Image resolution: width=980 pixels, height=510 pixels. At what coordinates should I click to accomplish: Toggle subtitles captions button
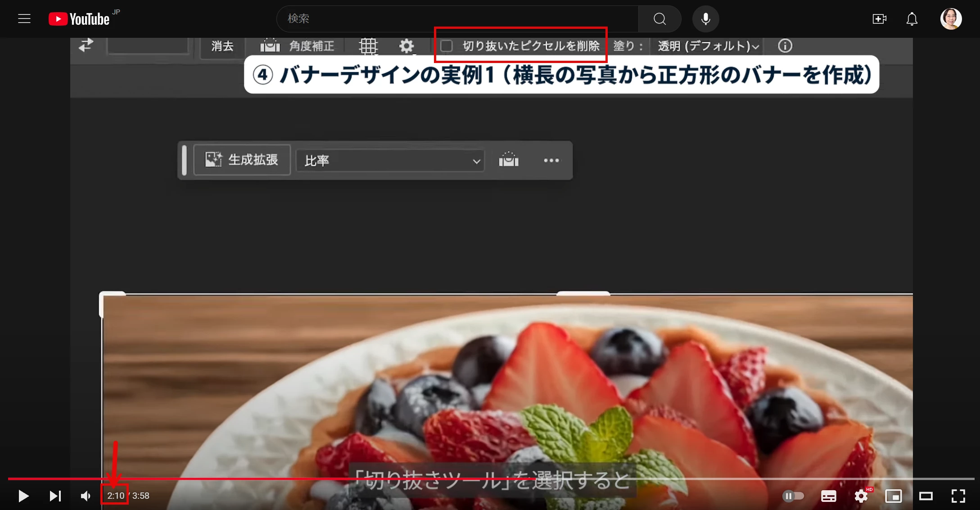[x=828, y=496]
